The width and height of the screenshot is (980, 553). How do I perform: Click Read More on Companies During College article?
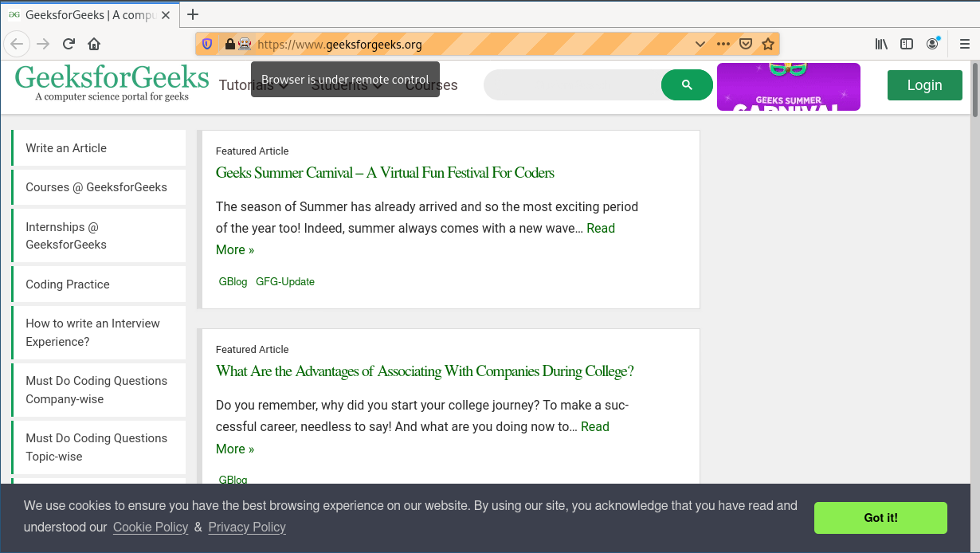[x=595, y=426]
